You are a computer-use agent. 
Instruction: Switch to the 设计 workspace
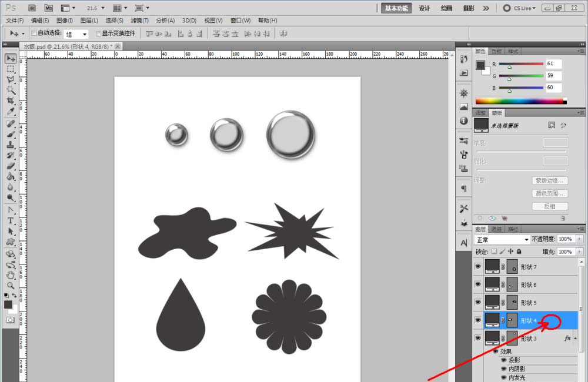(424, 8)
